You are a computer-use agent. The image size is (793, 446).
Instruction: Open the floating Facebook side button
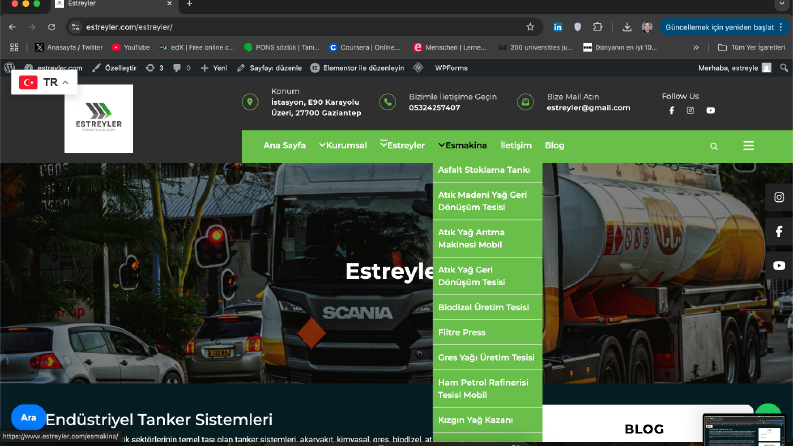[x=779, y=232]
